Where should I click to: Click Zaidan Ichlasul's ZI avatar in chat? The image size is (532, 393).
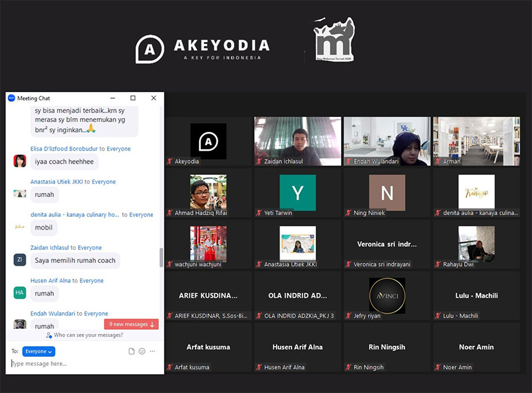click(20, 259)
